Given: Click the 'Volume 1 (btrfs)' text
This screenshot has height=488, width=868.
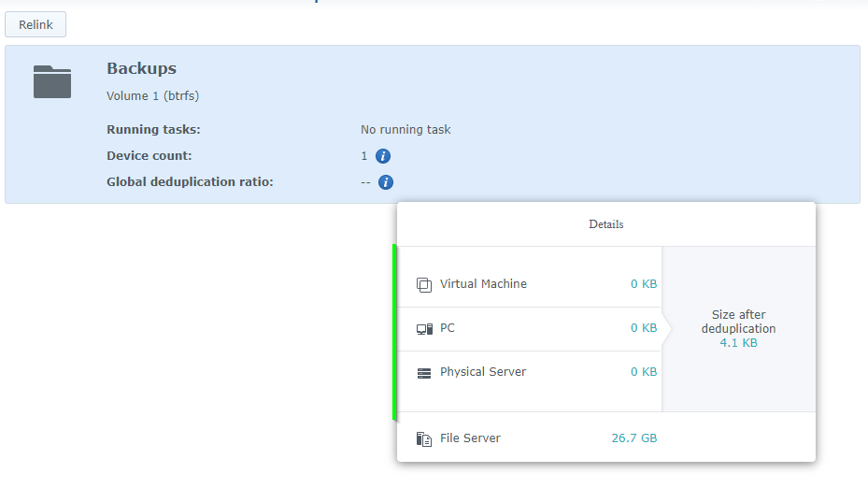Looking at the screenshot, I should 153,96.
